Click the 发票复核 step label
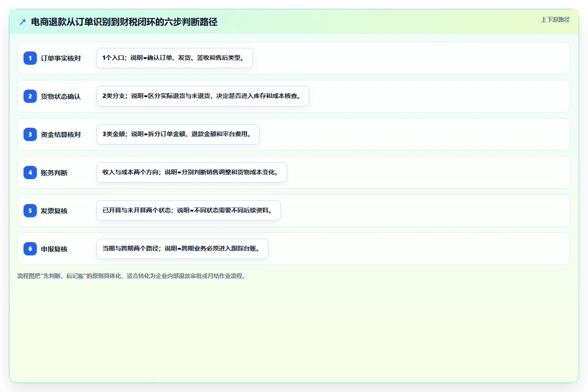Image resolution: width=588 pixels, height=392 pixels. tap(54, 211)
